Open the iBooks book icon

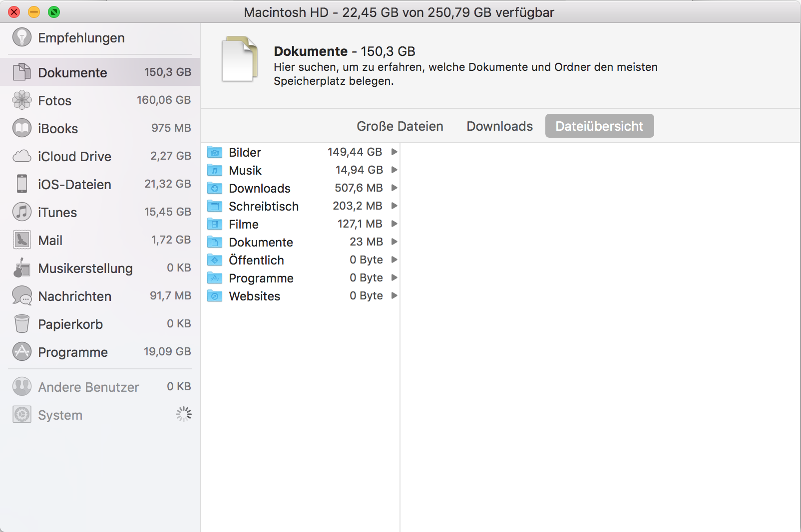(22, 128)
